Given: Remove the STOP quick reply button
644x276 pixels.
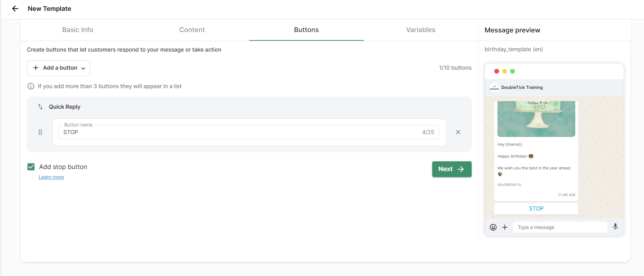Looking at the screenshot, I should point(458,132).
